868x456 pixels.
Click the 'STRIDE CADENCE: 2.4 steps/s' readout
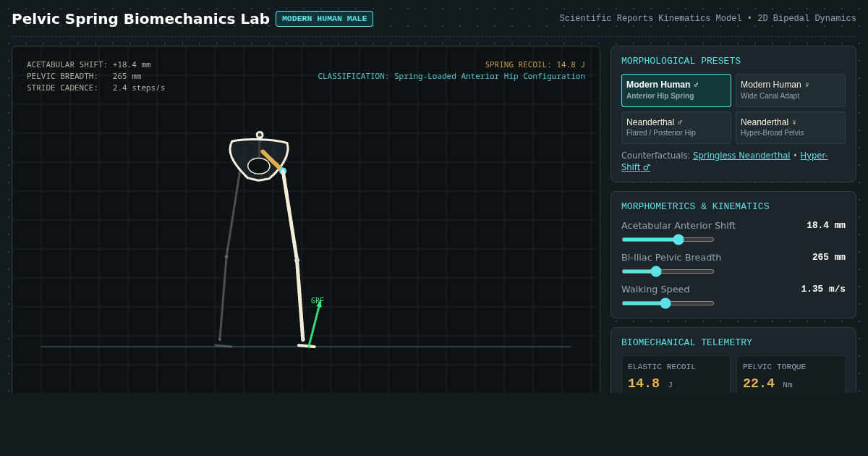pyautogui.click(x=96, y=88)
